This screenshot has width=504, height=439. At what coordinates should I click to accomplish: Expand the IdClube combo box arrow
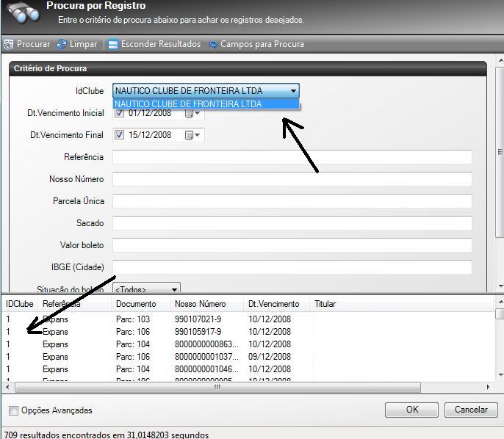point(293,91)
